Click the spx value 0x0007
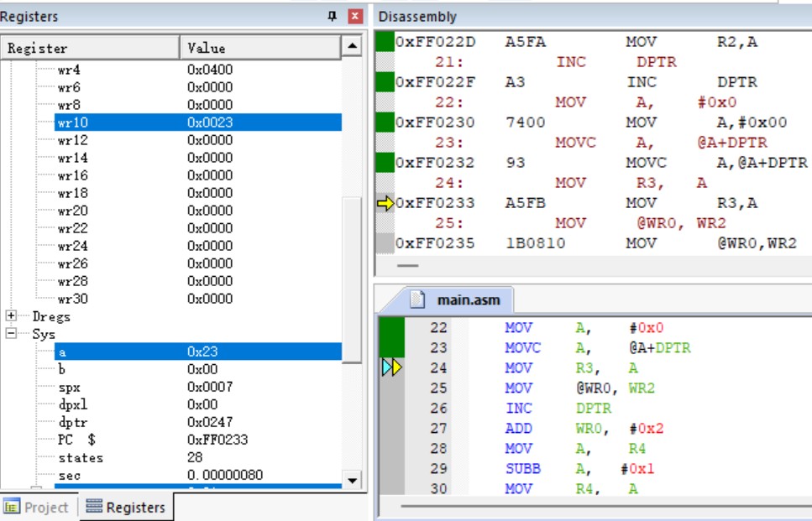812x521 pixels. coord(210,387)
